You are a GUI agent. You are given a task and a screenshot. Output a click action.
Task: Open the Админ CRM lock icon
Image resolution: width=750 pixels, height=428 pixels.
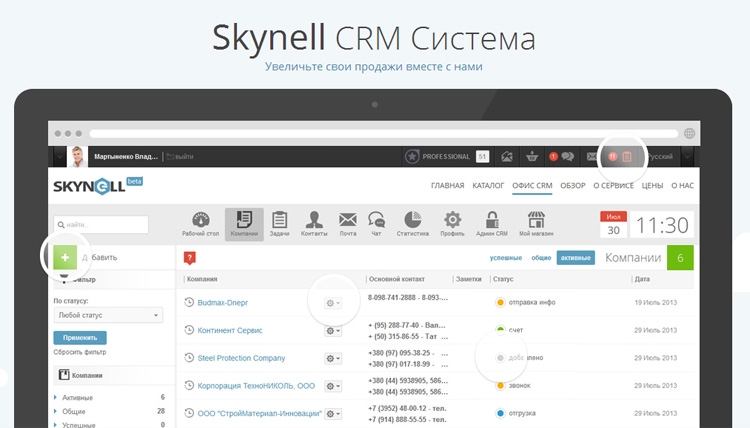[492, 224]
